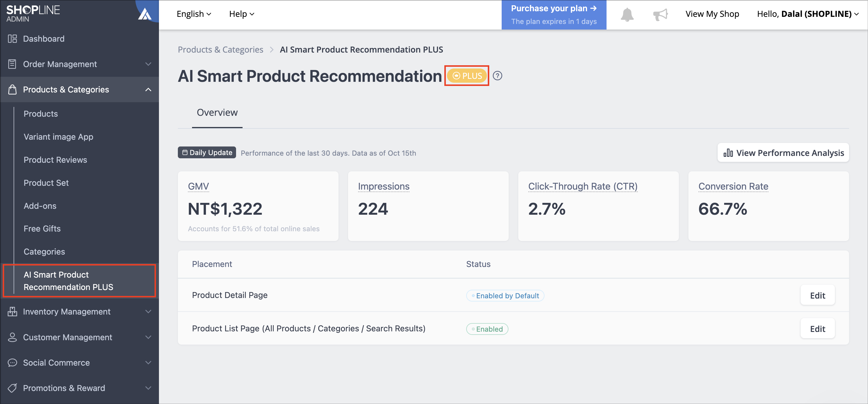Click the Conversion Rate metric label
Screen dimensions: 868x404
[x=733, y=186]
